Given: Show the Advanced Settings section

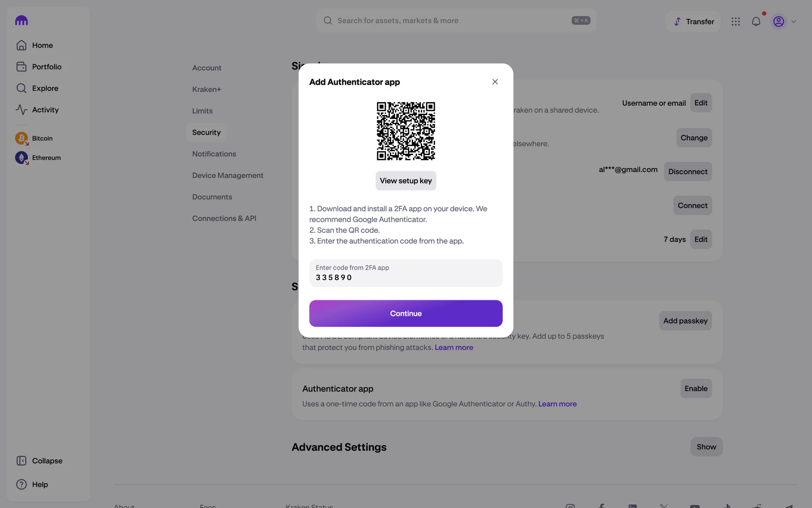Looking at the screenshot, I should 706,447.
